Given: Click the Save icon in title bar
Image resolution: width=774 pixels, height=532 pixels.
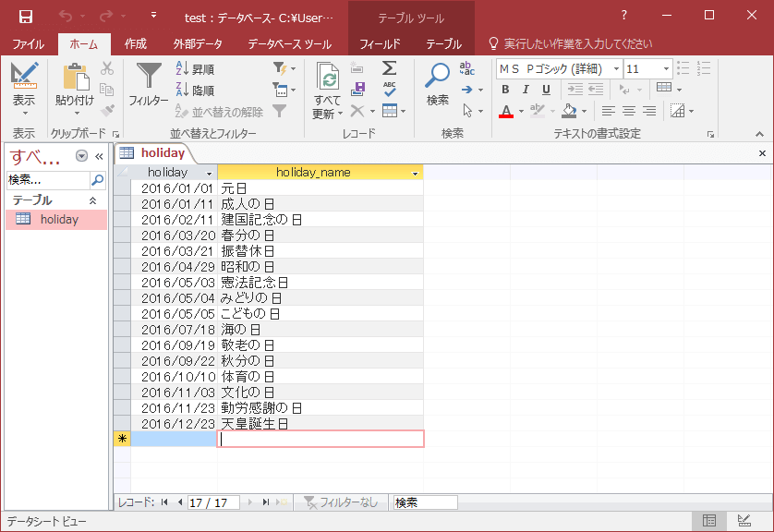Looking at the screenshot, I should (26, 17).
